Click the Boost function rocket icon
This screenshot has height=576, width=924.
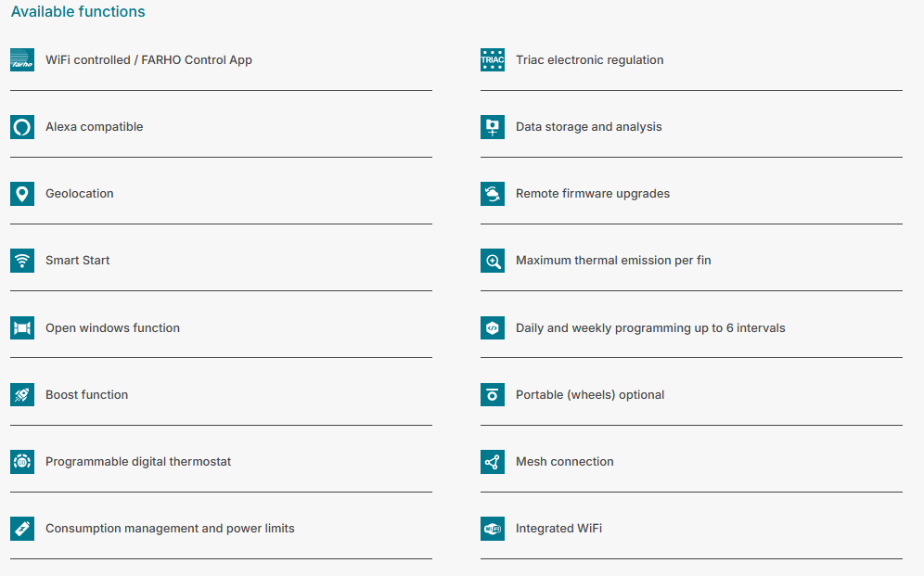click(x=22, y=395)
